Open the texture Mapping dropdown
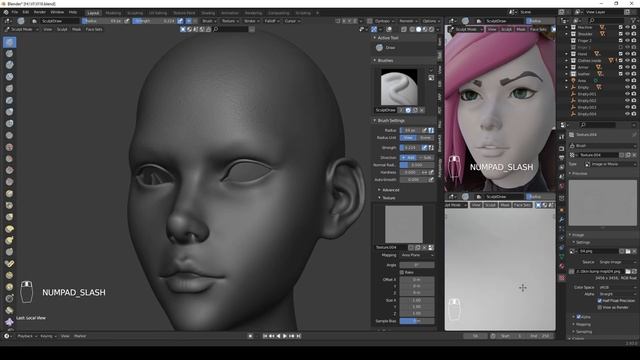Viewport: 640px width, 360px height. click(x=417, y=255)
